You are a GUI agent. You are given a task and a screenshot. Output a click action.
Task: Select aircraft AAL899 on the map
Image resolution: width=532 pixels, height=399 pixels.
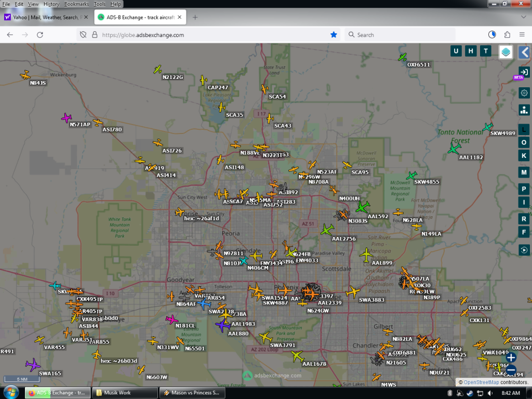click(x=366, y=255)
